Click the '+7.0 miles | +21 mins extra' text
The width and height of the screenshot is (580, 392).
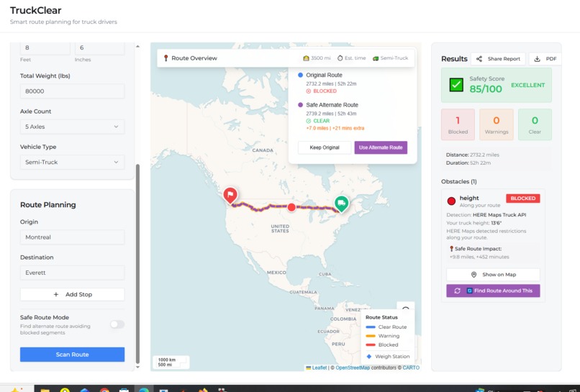pyautogui.click(x=335, y=128)
